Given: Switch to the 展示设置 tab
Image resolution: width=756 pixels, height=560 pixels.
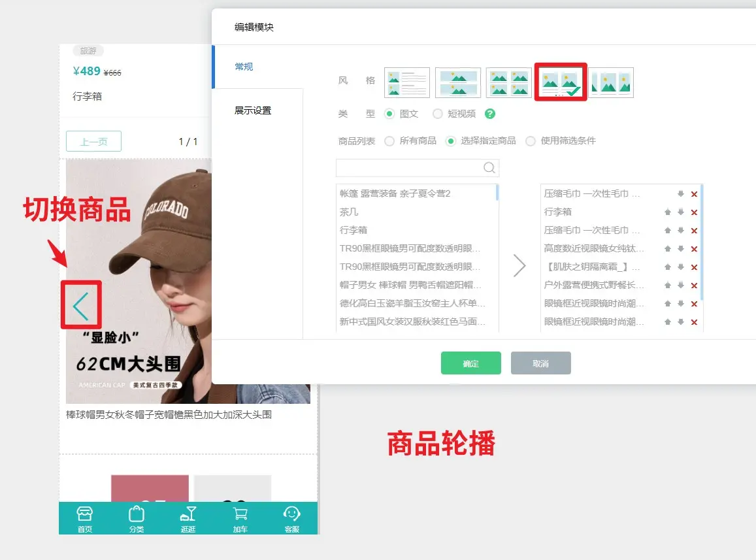Looking at the screenshot, I should (253, 110).
